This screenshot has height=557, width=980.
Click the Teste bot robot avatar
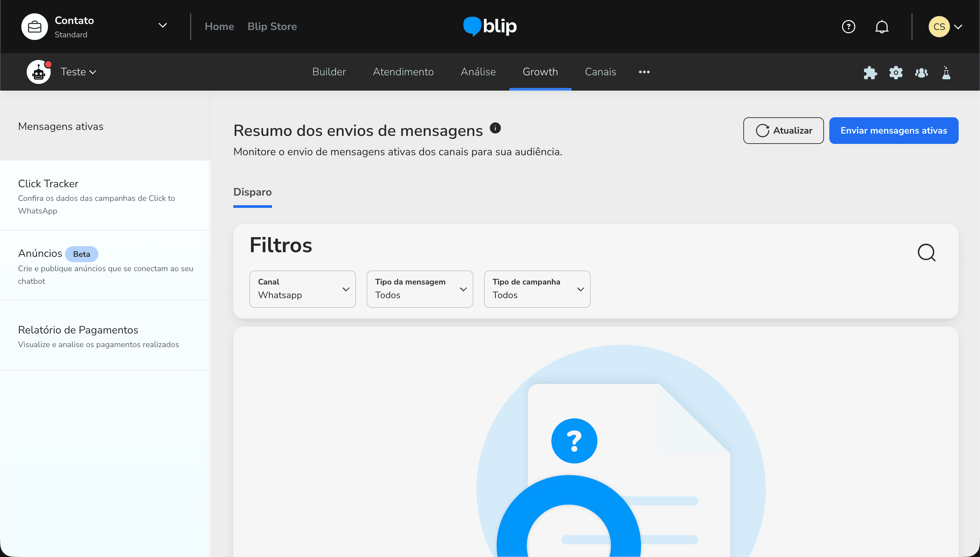(x=39, y=72)
